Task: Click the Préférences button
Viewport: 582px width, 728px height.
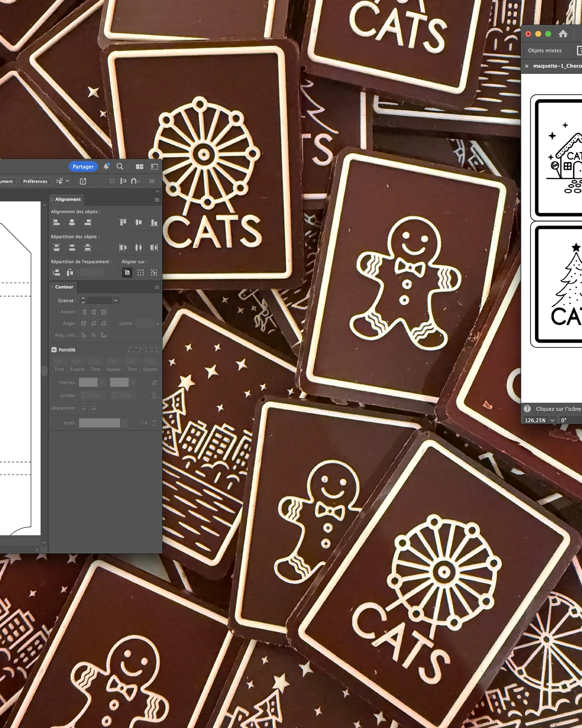Action: coord(35,181)
